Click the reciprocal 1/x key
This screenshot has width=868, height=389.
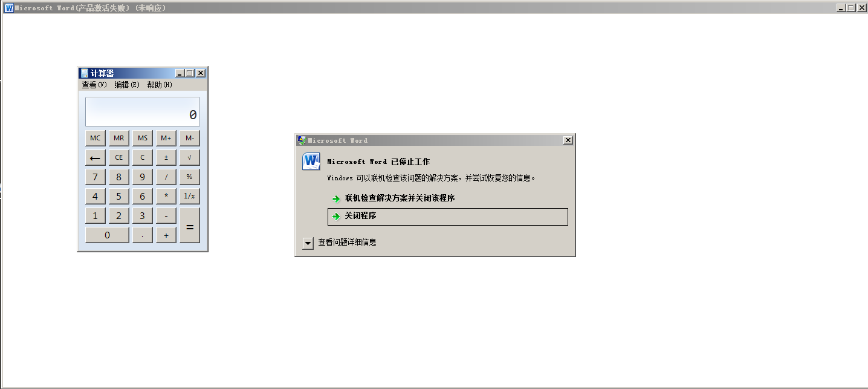pyautogui.click(x=190, y=196)
